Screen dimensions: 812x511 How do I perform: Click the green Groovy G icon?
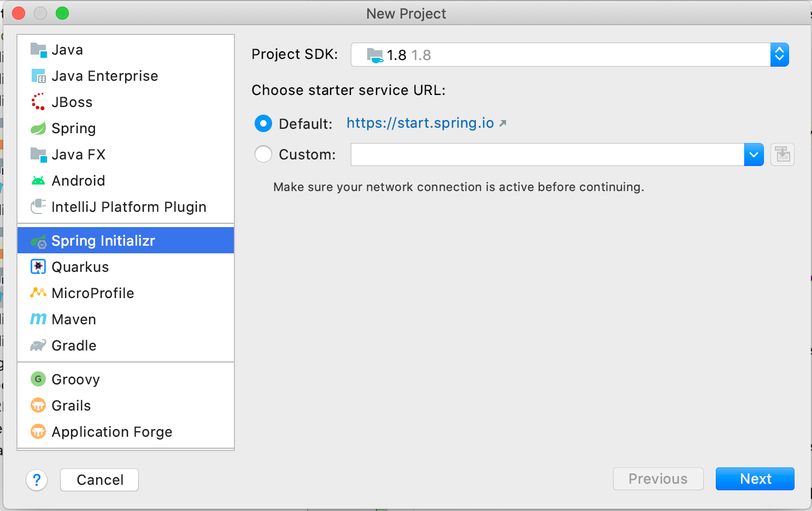tap(38, 379)
